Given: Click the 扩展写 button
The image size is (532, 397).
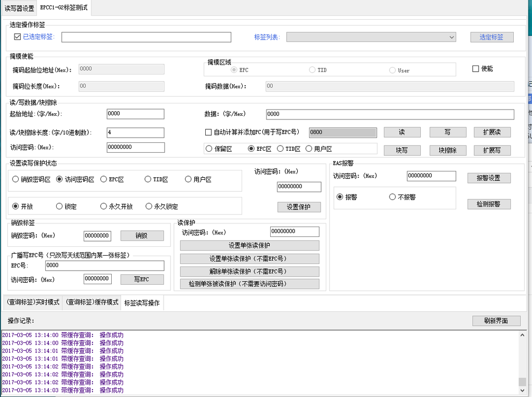Looking at the screenshot, I should (x=492, y=150).
